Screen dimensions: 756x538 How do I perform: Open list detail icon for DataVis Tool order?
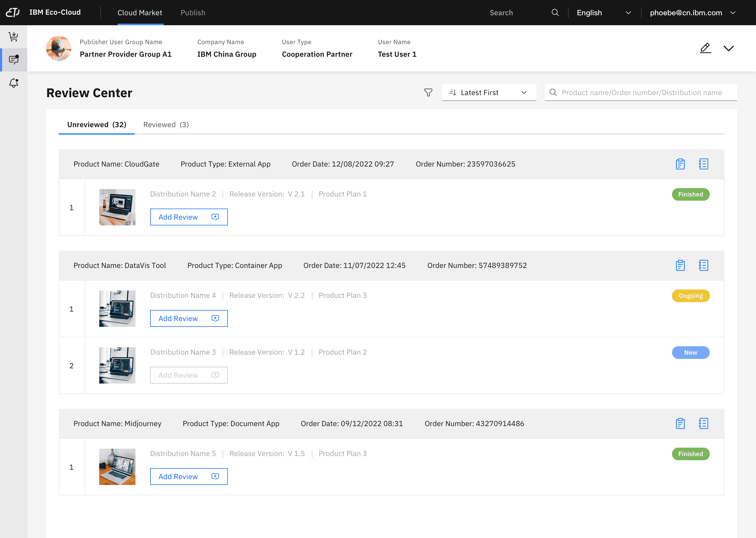point(703,265)
